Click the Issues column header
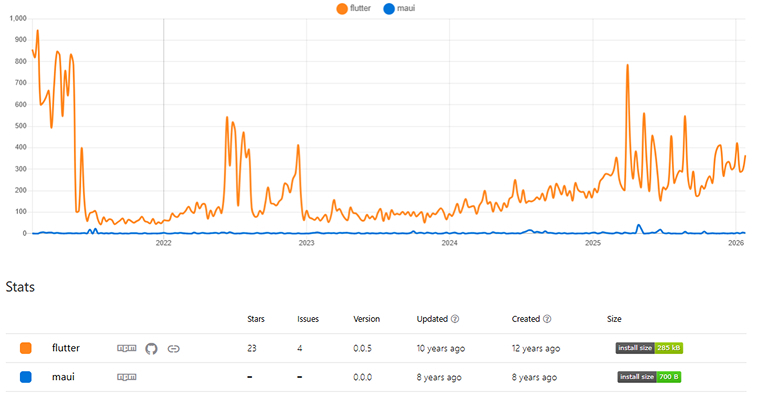This screenshot has width=760, height=395. point(308,319)
